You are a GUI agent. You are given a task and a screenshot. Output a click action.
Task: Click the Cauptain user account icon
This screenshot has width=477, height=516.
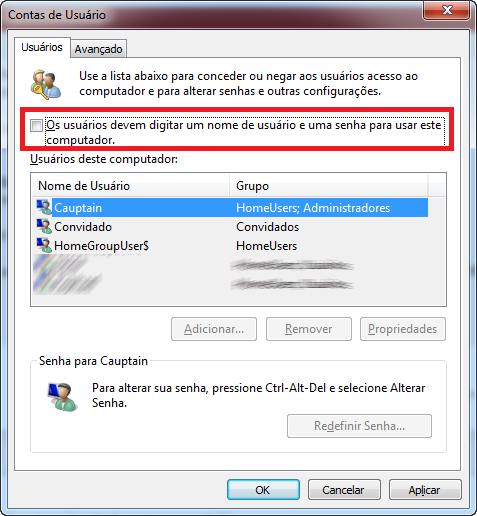44,207
